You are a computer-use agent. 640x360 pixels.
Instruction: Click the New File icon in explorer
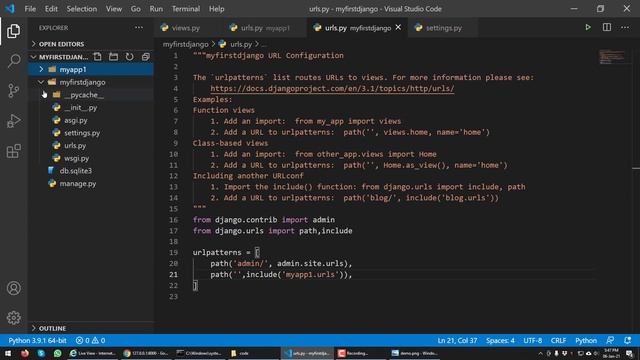click(x=98, y=57)
